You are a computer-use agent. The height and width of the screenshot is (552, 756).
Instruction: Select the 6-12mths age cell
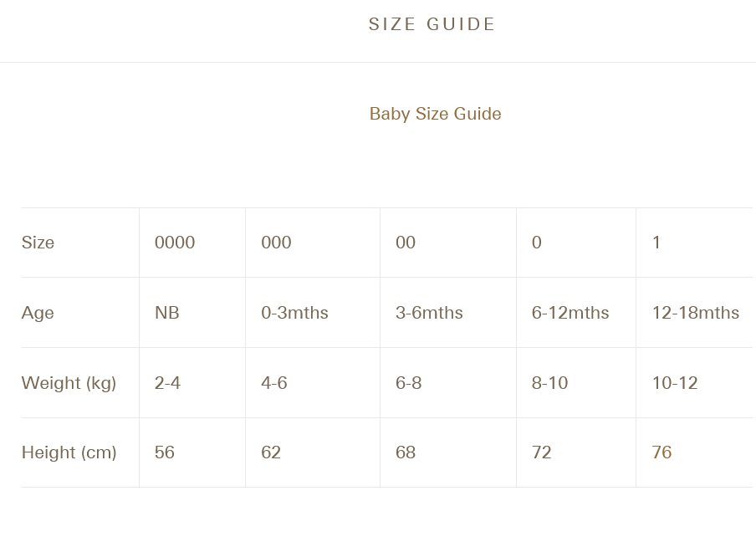[x=570, y=313]
